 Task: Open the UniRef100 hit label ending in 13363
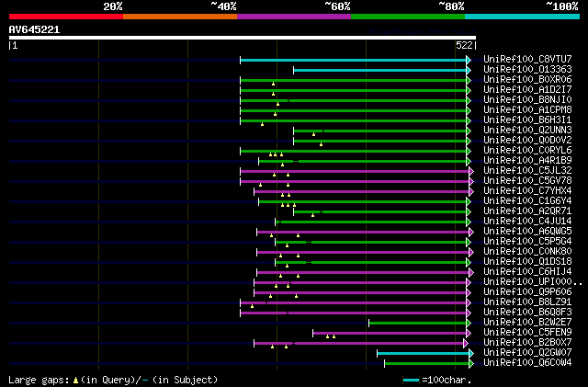[527, 69]
